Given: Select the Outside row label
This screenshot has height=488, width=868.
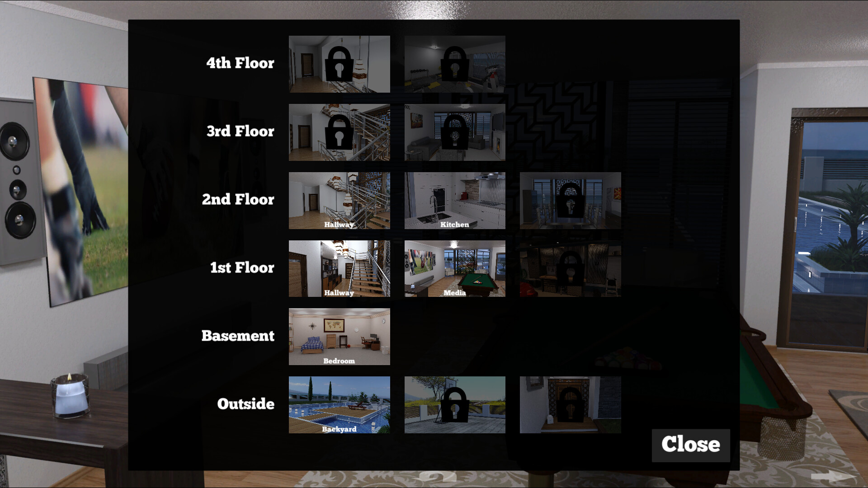Looking at the screenshot, I should [245, 404].
